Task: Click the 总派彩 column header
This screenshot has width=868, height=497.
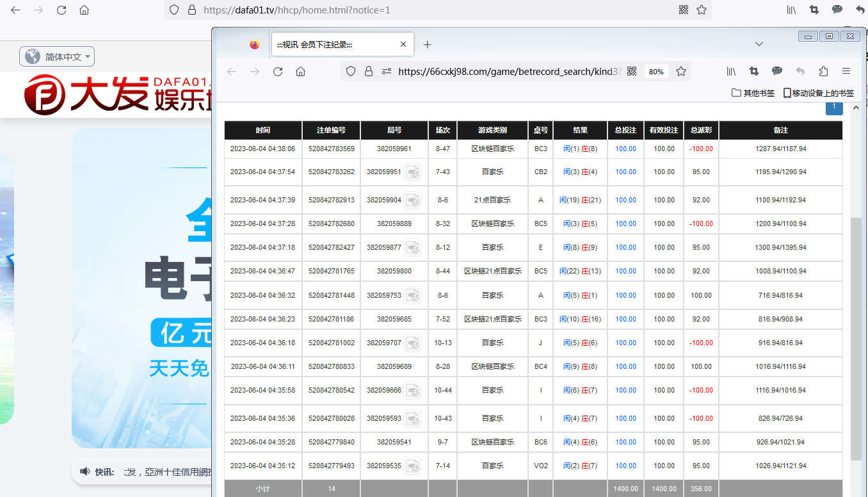Action: (x=701, y=130)
